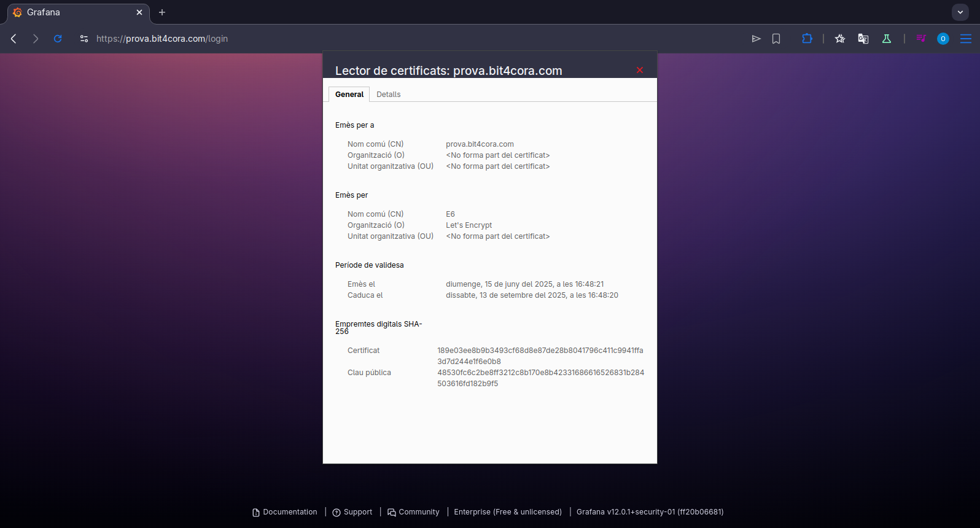Click the Certificat SHA-256 fingerprint value

point(540,356)
